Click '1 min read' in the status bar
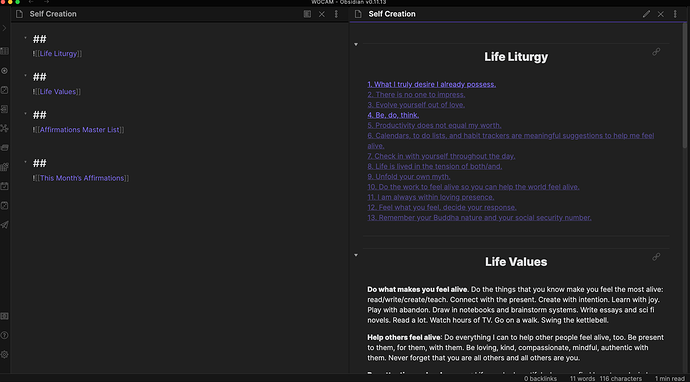Image resolution: width=690 pixels, height=382 pixels. [669, 378]
